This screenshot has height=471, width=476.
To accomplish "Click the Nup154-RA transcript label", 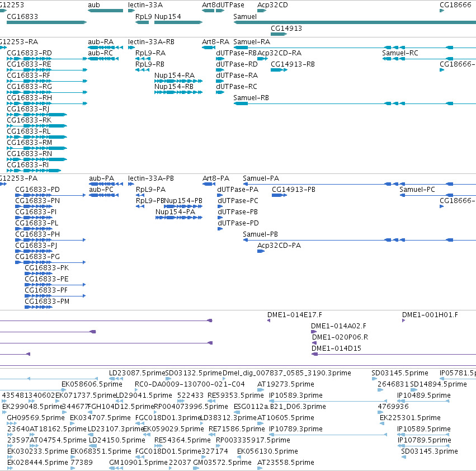I will coord(175,75).
